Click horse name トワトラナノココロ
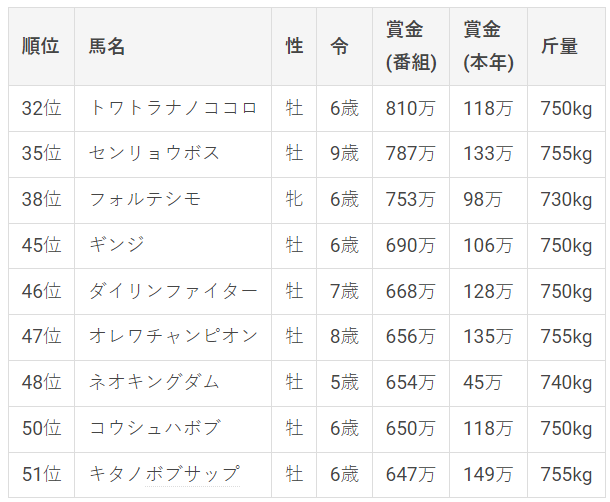 pyautogui.click(x=173, y=108)
